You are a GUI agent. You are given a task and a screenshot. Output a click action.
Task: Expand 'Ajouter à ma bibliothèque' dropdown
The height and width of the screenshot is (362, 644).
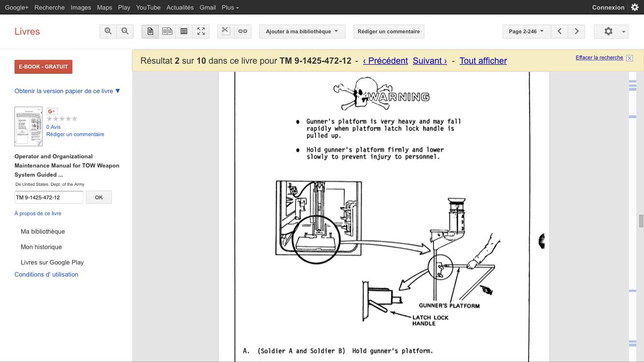click(x=302, y=31)
